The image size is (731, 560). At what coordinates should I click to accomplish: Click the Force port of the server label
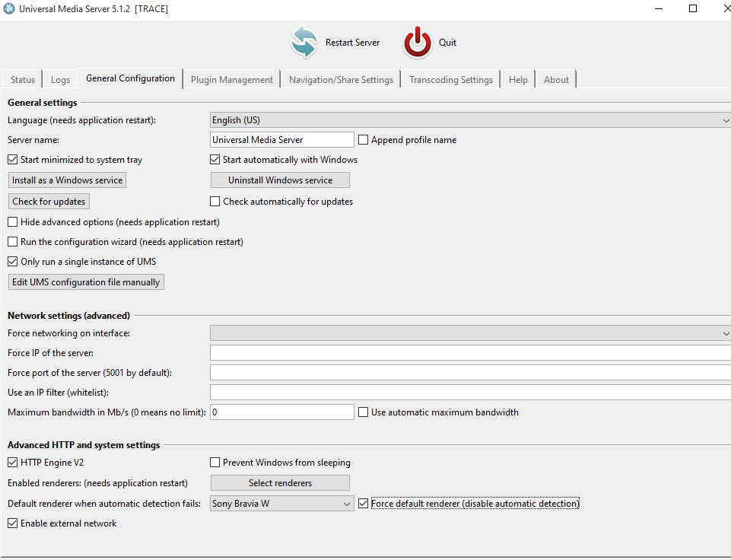click(x=90, y=373)
